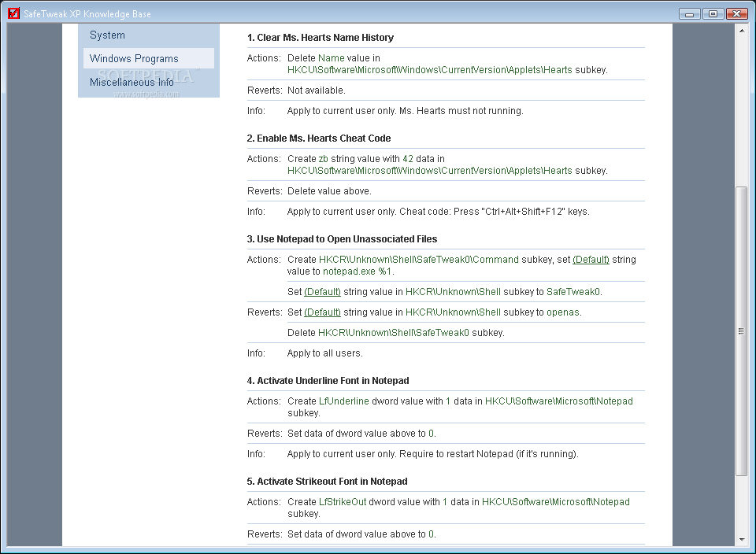Open Miscellaneous Info sidebar entry

pos(132,82)
